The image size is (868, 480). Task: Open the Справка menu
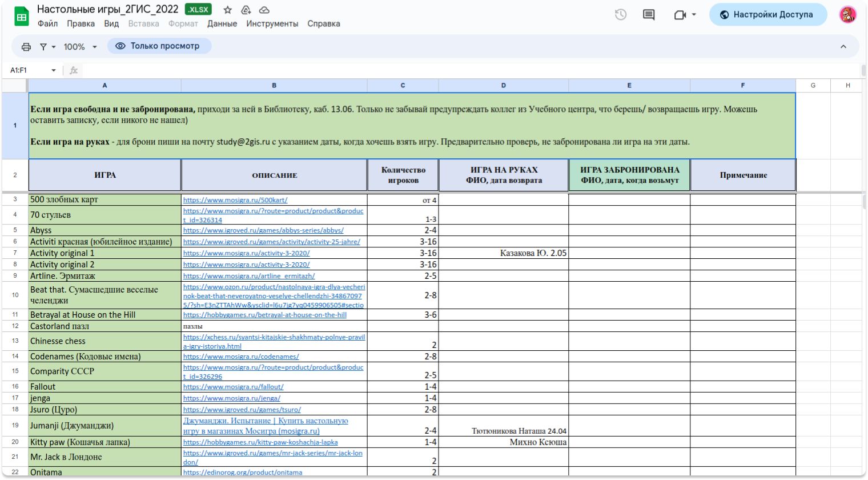[x=324, y=23]
